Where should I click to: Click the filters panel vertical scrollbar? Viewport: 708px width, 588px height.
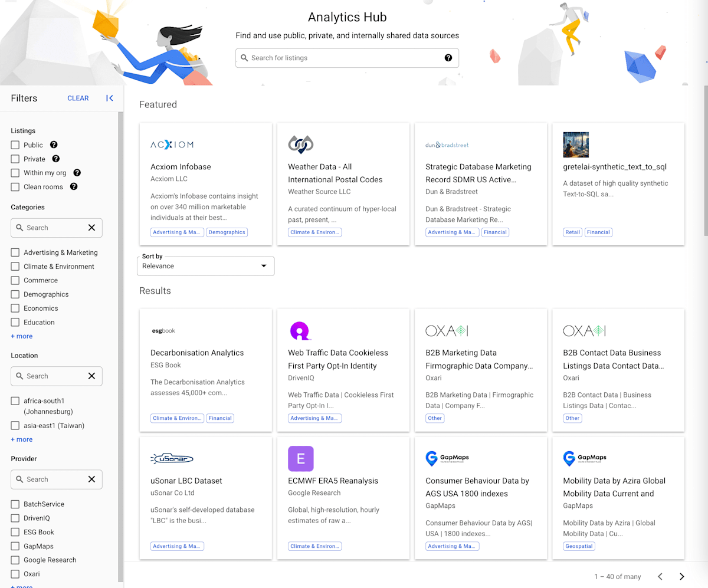coord(121,348)
